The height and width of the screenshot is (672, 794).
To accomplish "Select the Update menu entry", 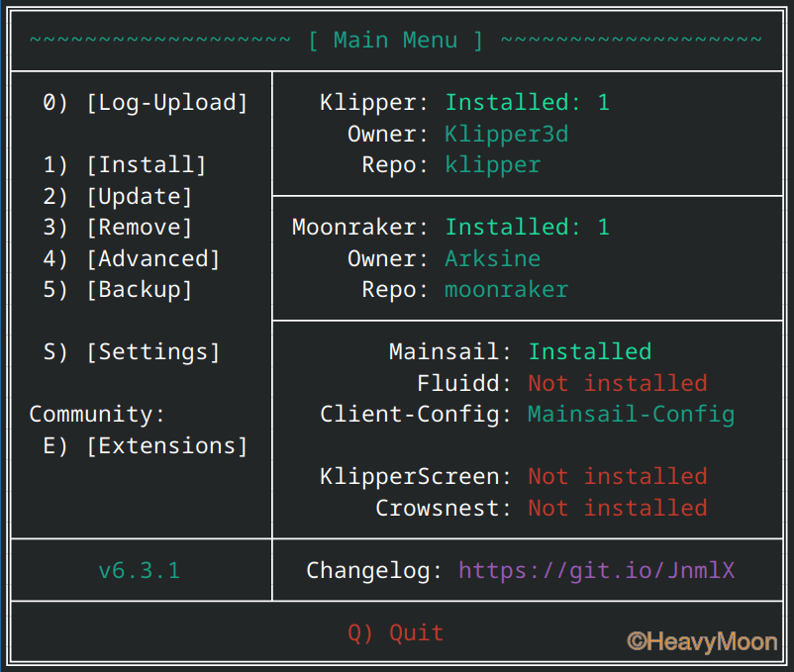I will coord(118,196).
